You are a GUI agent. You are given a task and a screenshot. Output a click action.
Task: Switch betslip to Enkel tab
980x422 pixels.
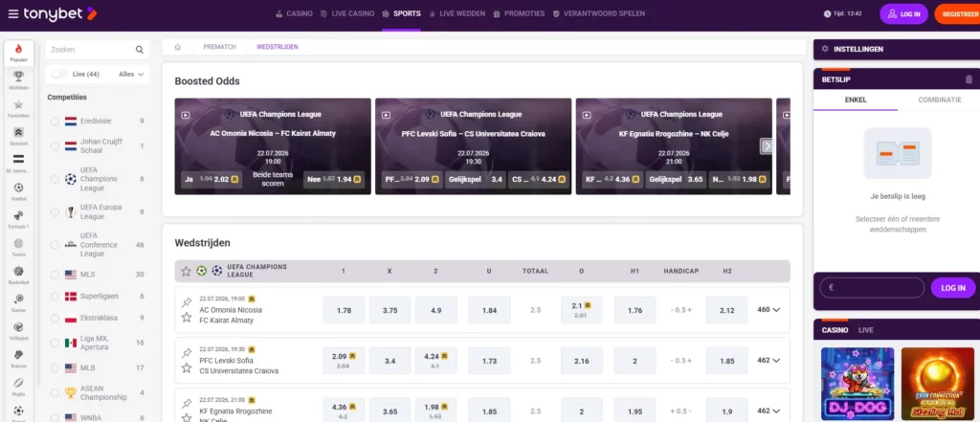coord(856,100)
